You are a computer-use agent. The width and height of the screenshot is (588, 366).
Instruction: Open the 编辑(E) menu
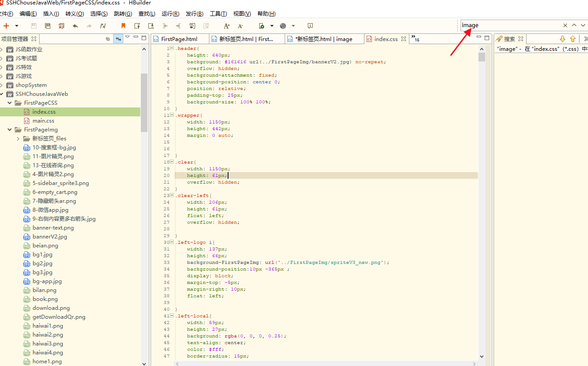[x=28, y=14]
